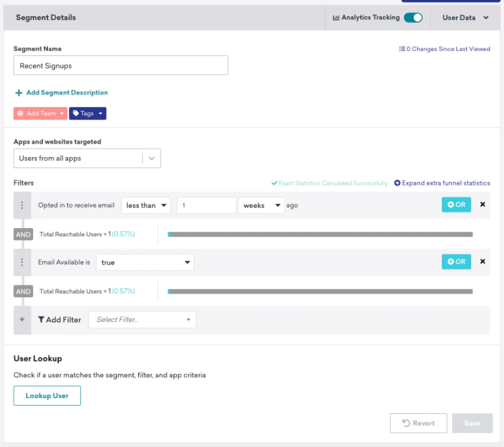Expand the Users from all apps selector
This screenshot has height=447, width=504.
pyautogui.click(x=87, y=158)
